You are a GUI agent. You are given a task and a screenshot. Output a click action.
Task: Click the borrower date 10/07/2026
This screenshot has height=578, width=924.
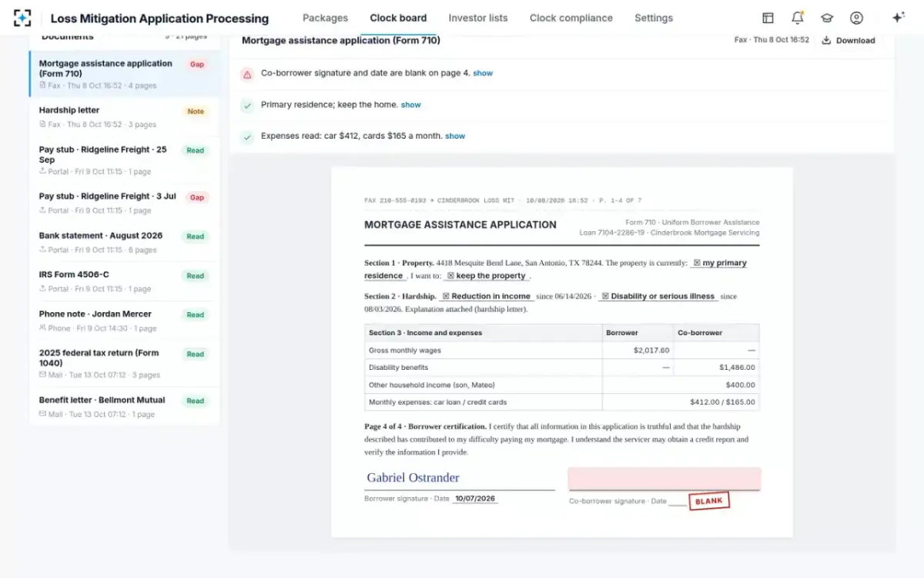point(475,499)
